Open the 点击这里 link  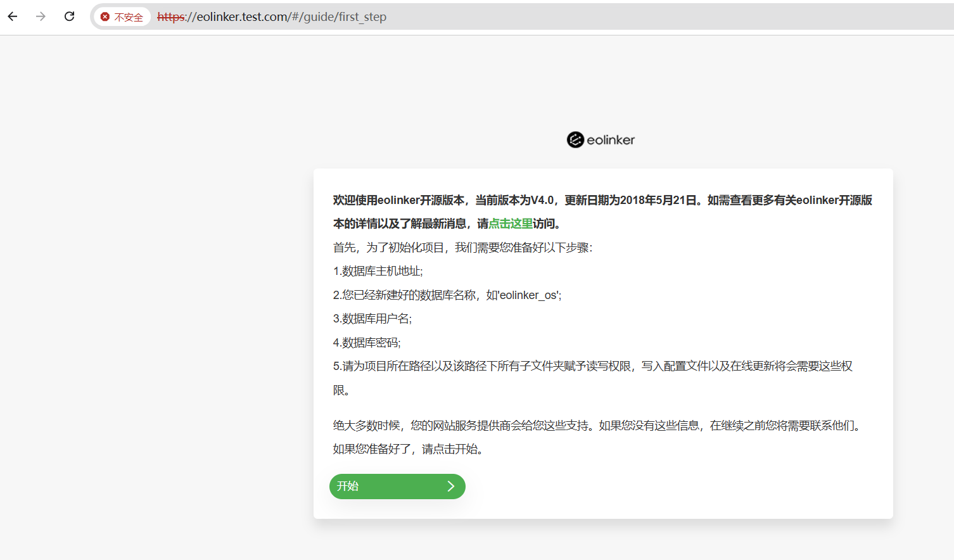point(511,224)
